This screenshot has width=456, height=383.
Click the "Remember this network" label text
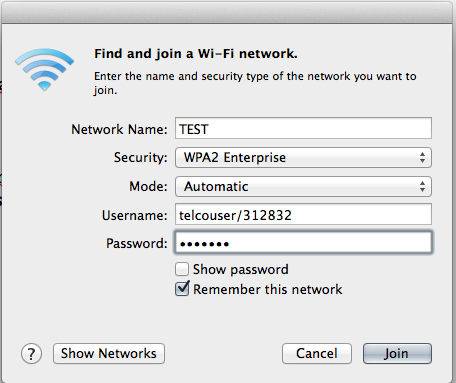(268, 289)
